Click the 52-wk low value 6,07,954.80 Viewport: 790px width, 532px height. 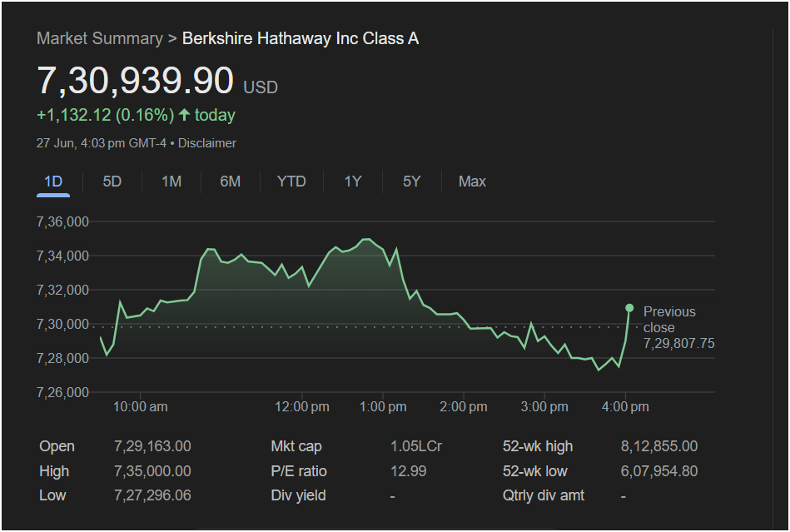point(659,471)
